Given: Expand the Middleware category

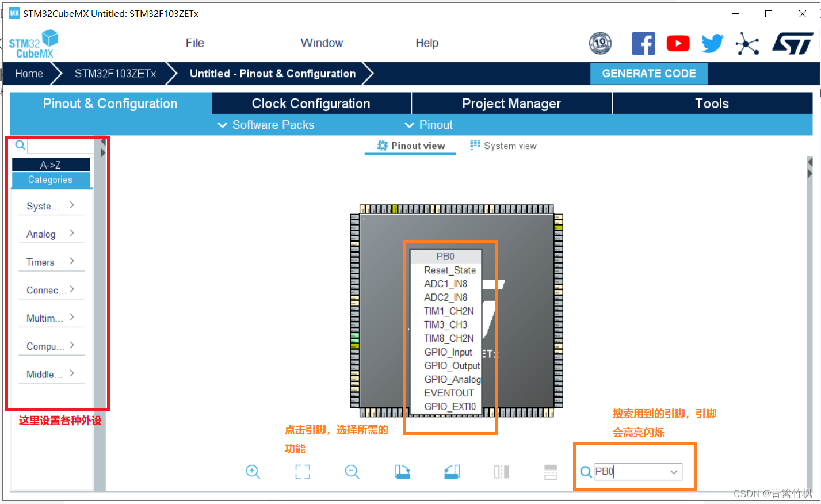Looking at the screenshot, I should pos(51,374).
